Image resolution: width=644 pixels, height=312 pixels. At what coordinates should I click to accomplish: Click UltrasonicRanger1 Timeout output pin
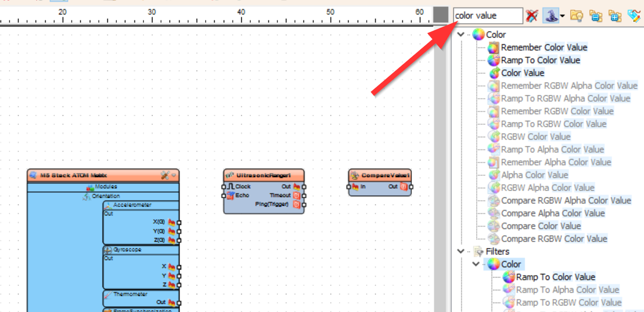[304, 196]
